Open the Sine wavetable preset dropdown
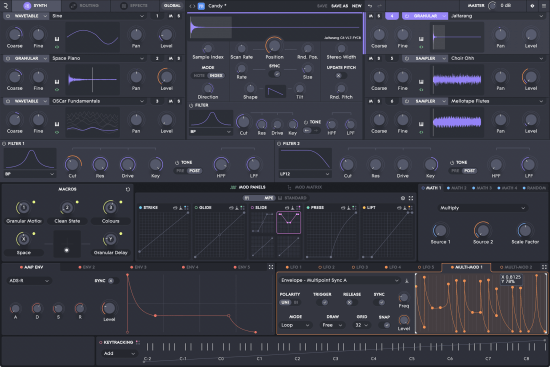This screenshot has width=550, height=367. pos(99,16)
